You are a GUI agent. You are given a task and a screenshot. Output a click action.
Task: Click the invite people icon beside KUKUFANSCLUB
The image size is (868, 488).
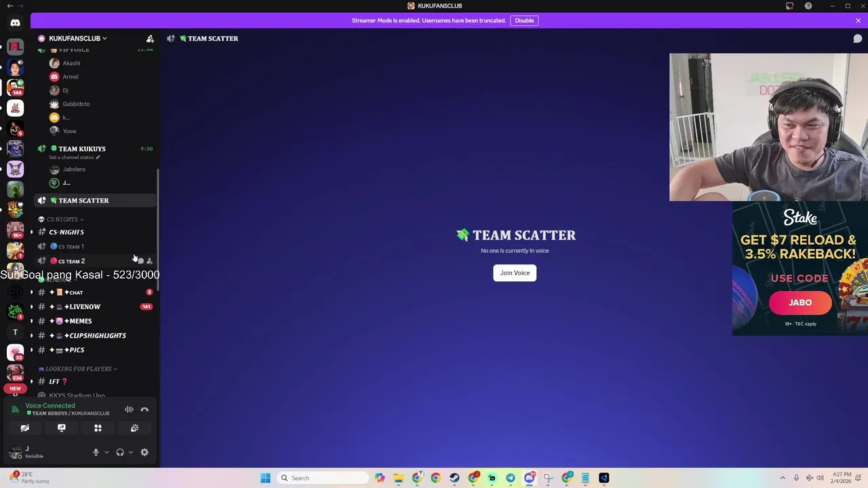(150, 39)
